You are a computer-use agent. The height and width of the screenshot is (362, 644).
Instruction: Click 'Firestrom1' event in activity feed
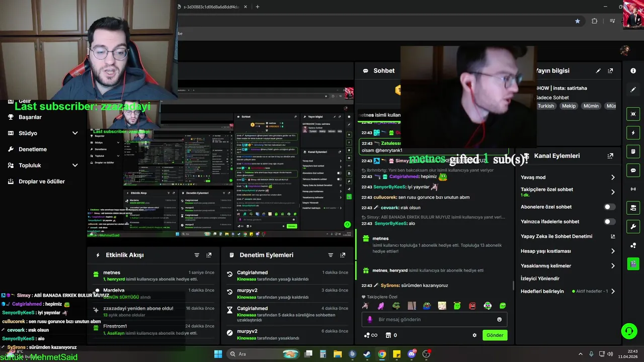point(153,329)
